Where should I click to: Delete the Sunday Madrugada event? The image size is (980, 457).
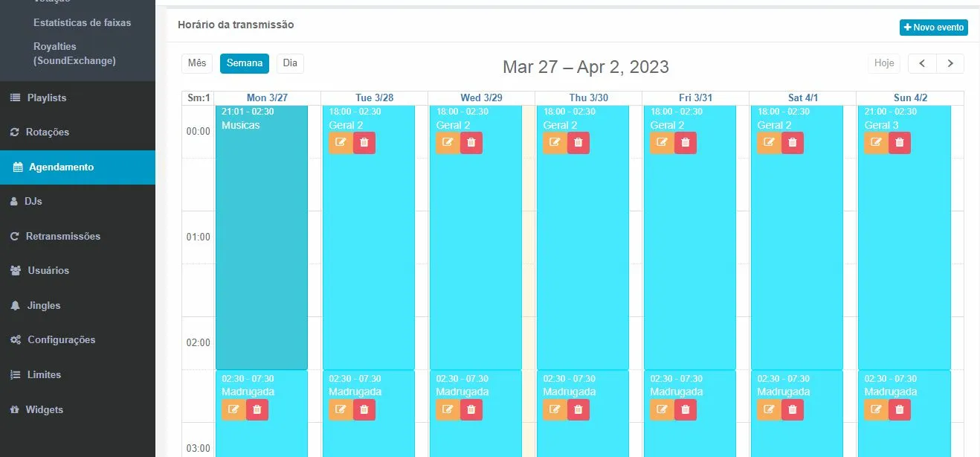click(900, 409)
